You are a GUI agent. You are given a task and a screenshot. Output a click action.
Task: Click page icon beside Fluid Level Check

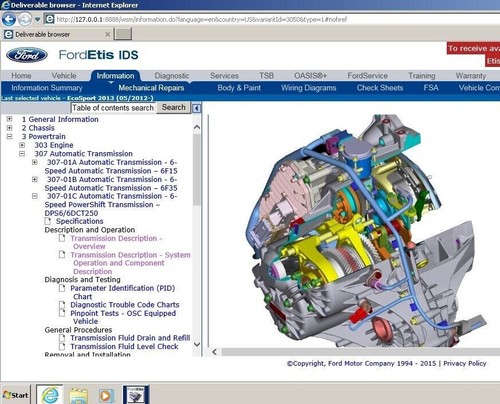click(62, 346)
